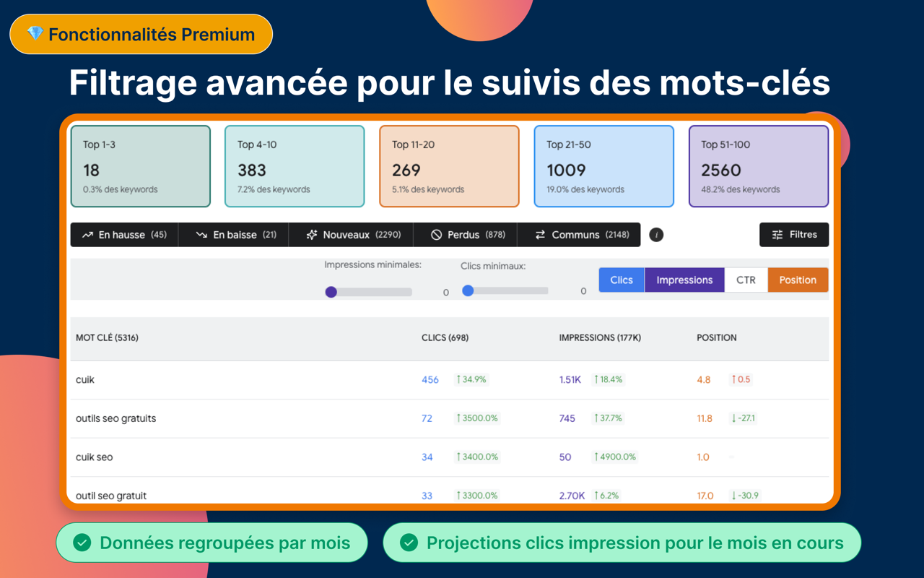Click the trending-up icon on En hausse

click(x=87, y=235)
